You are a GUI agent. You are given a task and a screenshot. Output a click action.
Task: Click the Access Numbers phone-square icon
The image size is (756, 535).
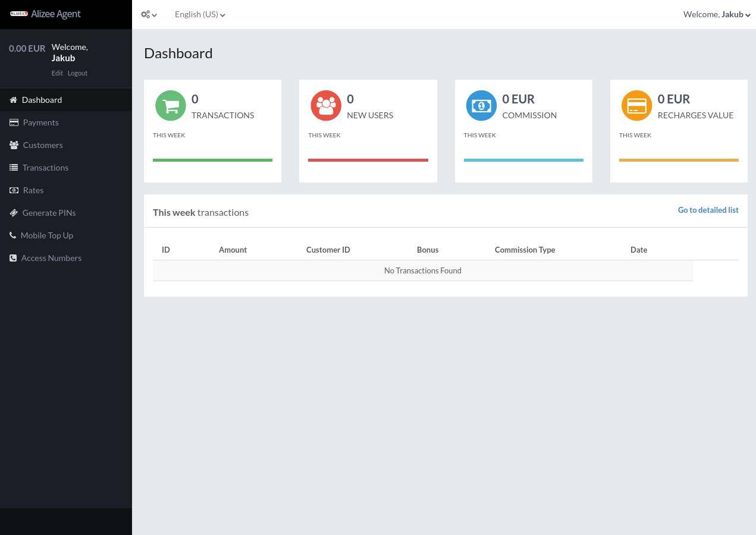(13, 258)
